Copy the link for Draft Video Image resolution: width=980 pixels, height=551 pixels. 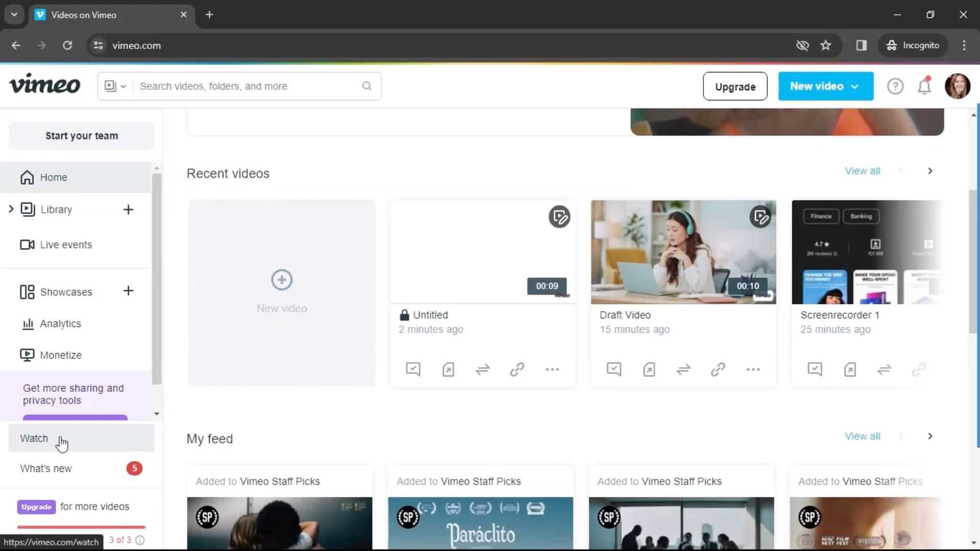pos(718,369)
